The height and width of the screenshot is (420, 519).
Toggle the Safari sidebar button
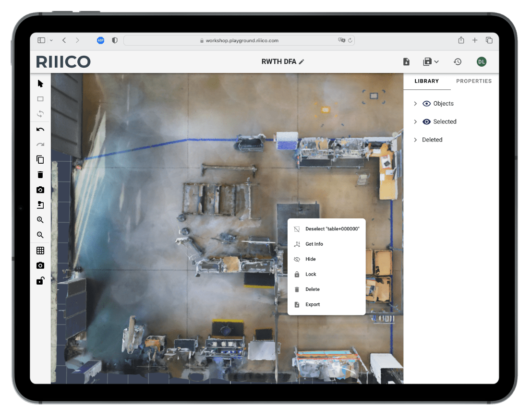[41, 40]
